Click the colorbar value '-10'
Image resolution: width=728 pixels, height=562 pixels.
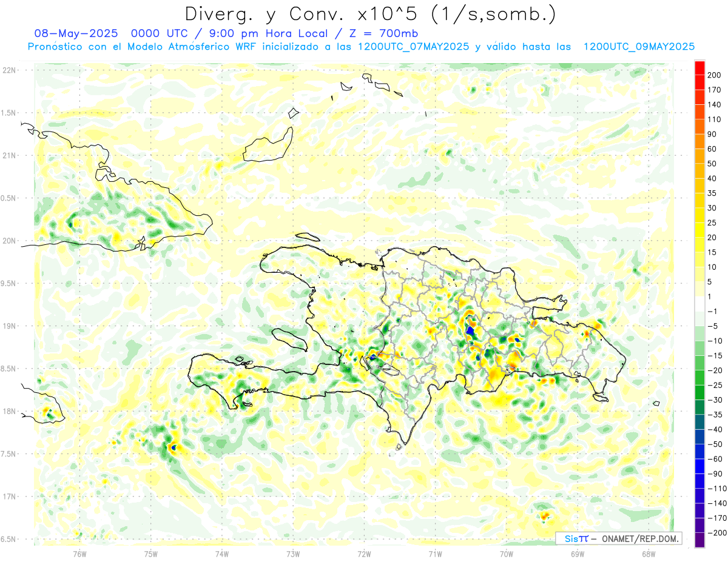(715, 341)
